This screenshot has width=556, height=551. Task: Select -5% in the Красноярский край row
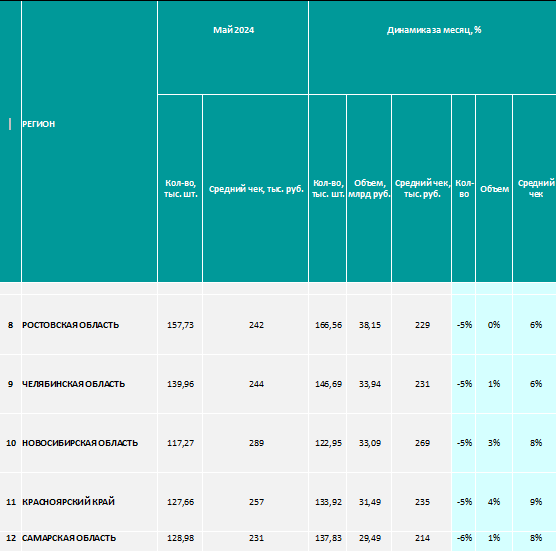pyautogui.click(x=464, y=502)
